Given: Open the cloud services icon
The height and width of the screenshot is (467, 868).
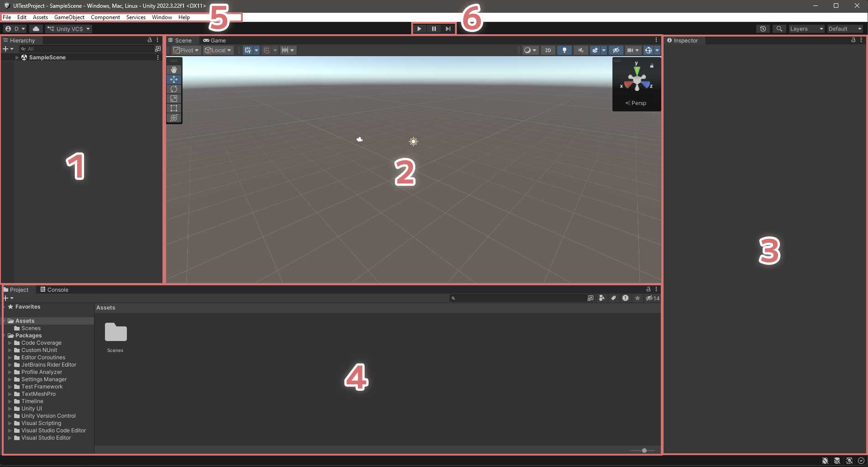Looking at the screenshot, I should point(36,29).
